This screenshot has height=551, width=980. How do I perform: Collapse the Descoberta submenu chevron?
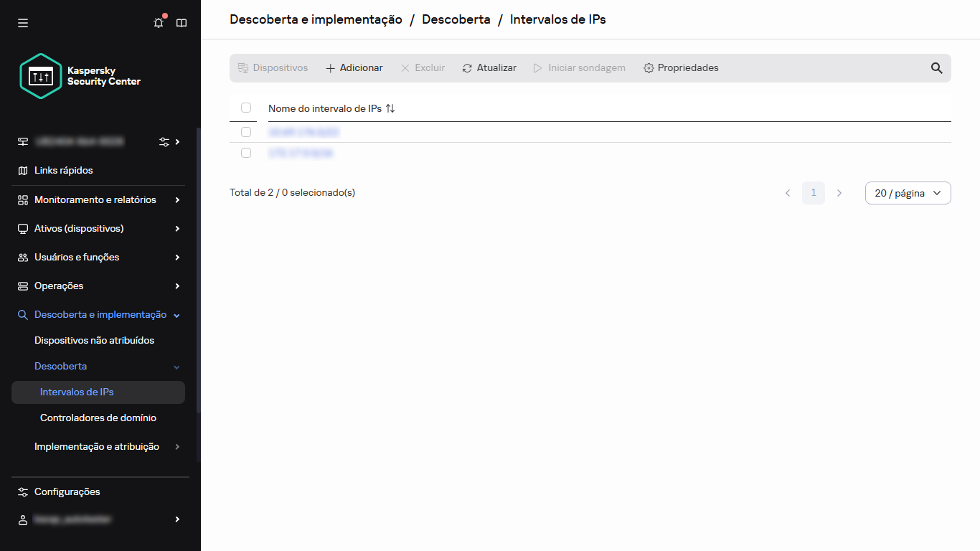[x=177, y=367]
